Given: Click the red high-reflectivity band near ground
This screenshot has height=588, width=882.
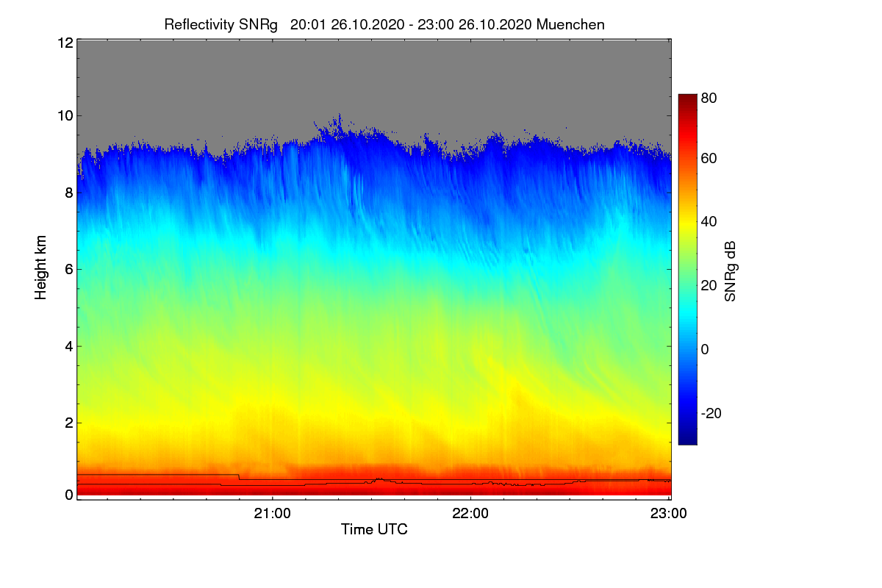Looking at the screenshot, I should pyautogui.click(x=373, y=481).
